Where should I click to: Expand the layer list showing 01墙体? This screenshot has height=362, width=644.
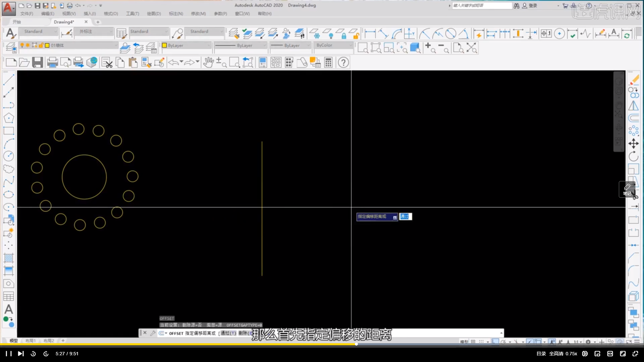point(69,45)
